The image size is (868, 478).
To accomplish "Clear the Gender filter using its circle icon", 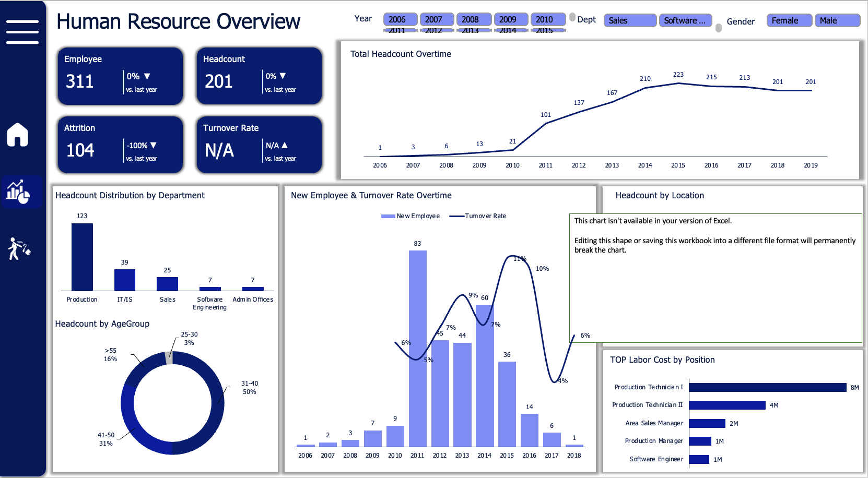I will 719,28.
